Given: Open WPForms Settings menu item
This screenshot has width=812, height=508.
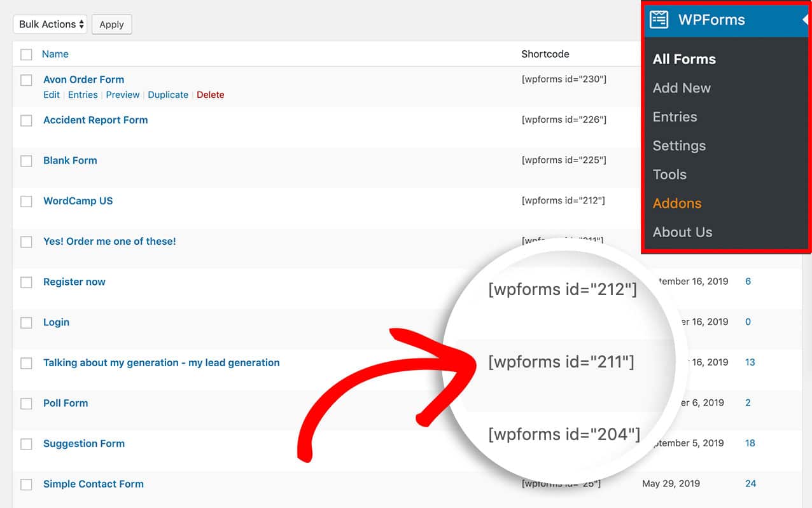Looking at the screenshot, I should point(679,146).
